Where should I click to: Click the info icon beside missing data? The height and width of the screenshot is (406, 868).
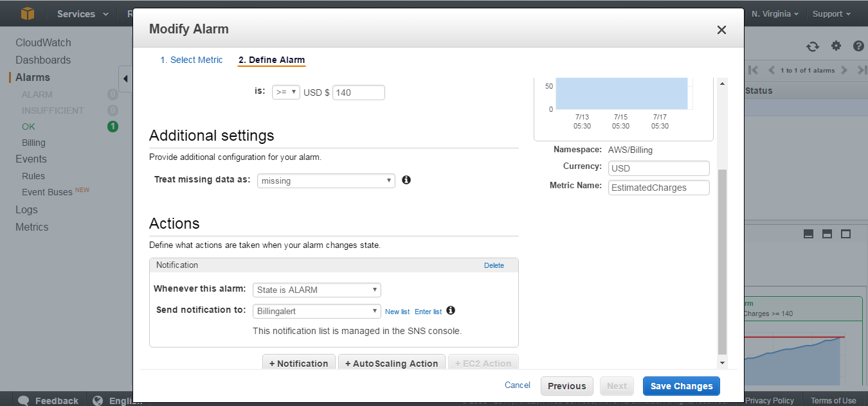[x=406, y=180]
